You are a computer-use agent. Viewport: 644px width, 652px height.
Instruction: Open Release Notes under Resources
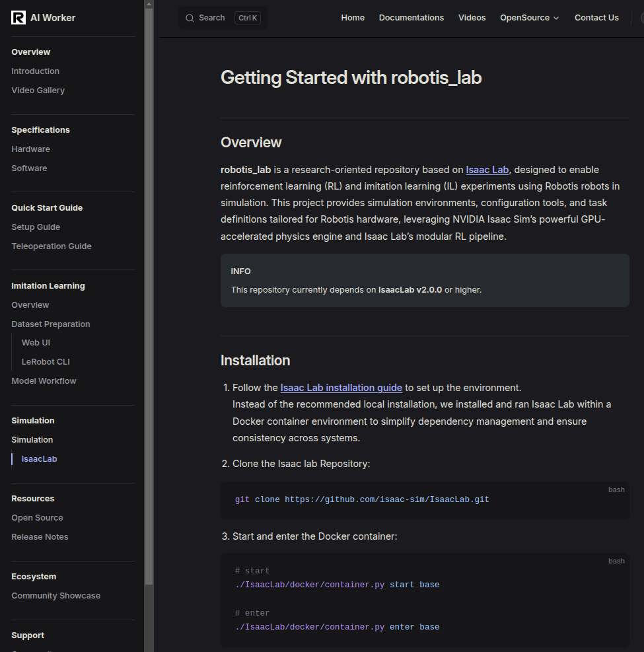point(40,537)
